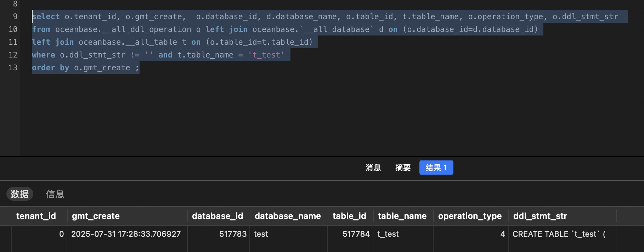Switch to the 消息 tab
This screenshot has width=644, height=252.
point(373,168)
